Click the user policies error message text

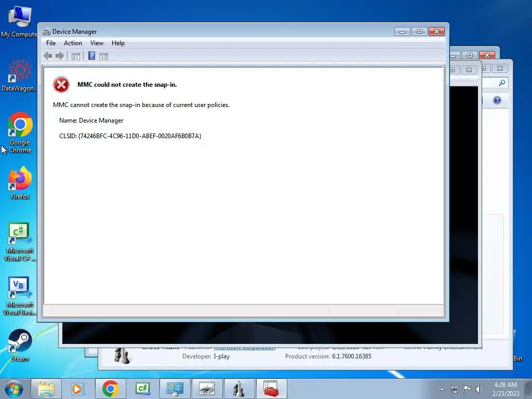(141, 105)
